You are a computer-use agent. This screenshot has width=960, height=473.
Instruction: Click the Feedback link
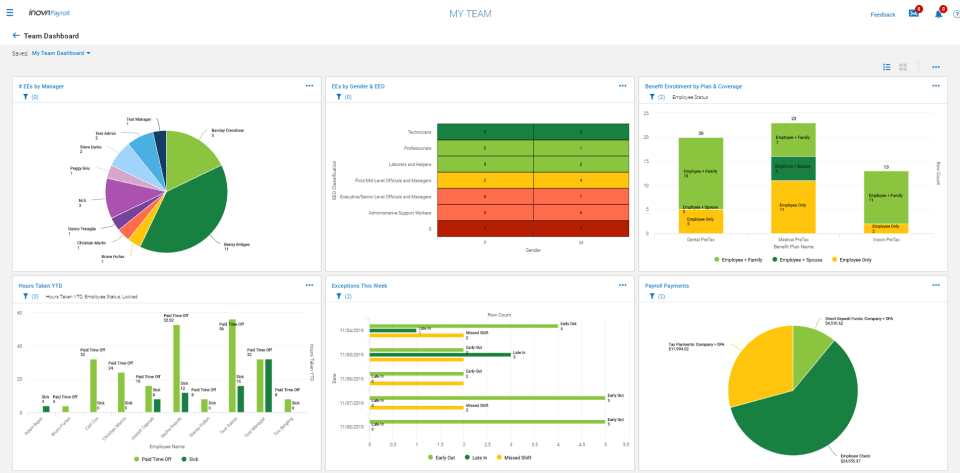click(883, 15)
